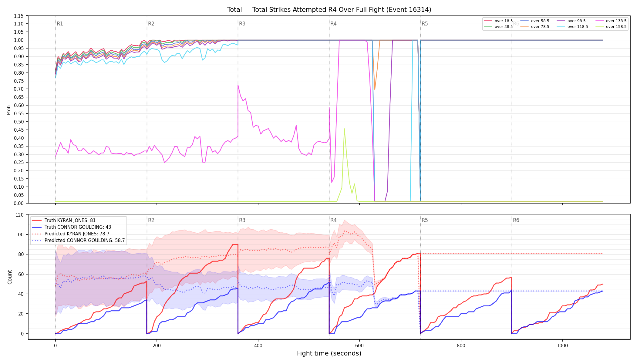The height and width of the screenshot is (364, 637).
Task: Click the 'Fight time (seconds)' axis label
Action: point(329,353)
